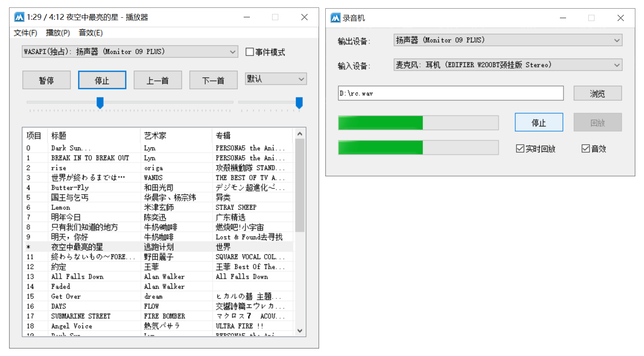Open the WASAPI output device dropdown in player
This screenshot has width=644, height=356.
[x=130, y=52]
